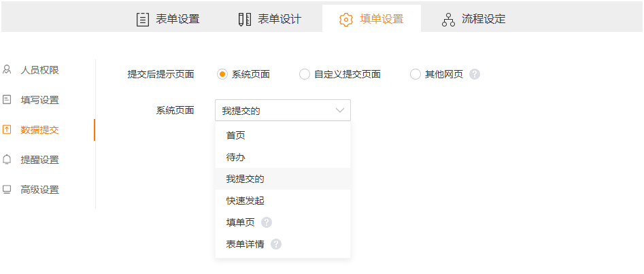Open the 流程设定 tab
Viewport: 644px width, 274px height.
coord(473,19)
